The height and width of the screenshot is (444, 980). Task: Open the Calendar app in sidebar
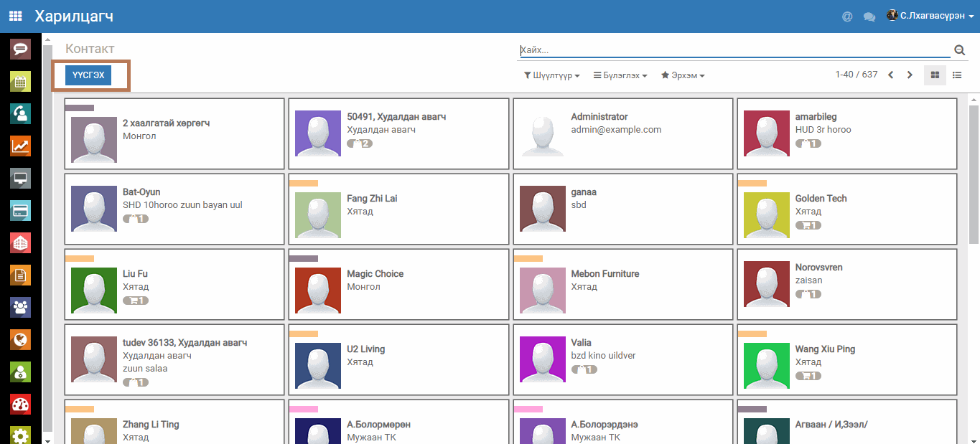(20, 82)
